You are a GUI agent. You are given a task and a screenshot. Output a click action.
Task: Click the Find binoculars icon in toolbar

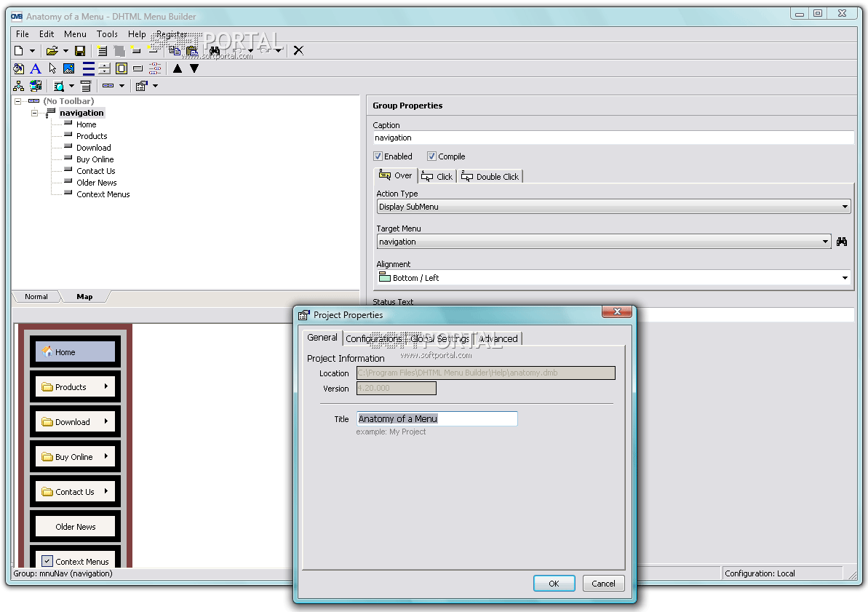[x=214, y=51]
